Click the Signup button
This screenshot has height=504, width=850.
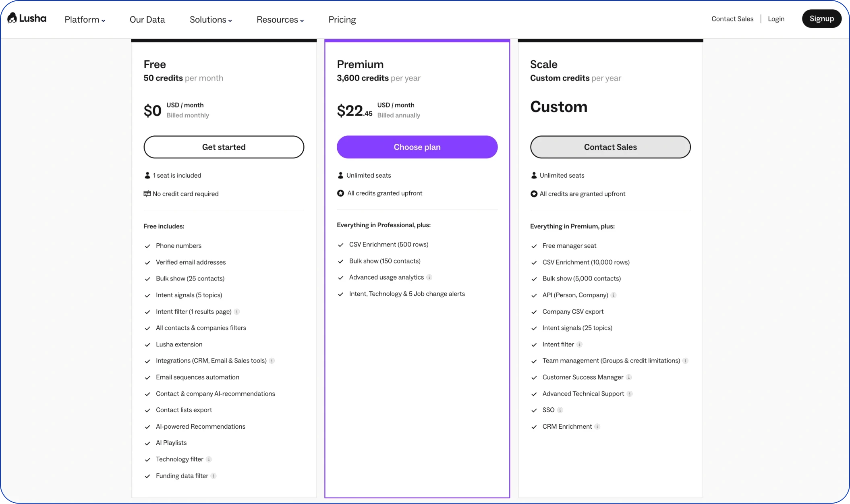(822, 19)
